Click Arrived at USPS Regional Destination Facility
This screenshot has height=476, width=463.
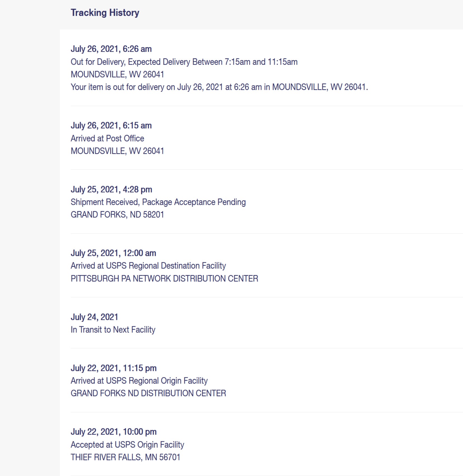pos(148,266)
